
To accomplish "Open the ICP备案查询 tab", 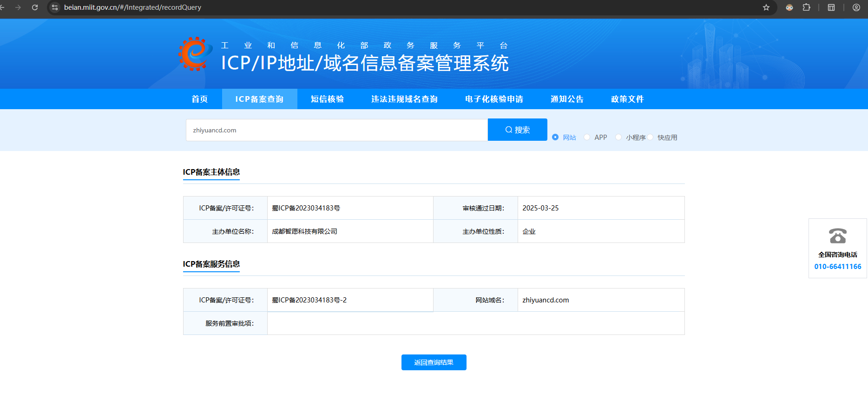I will (x=259, y=99).
